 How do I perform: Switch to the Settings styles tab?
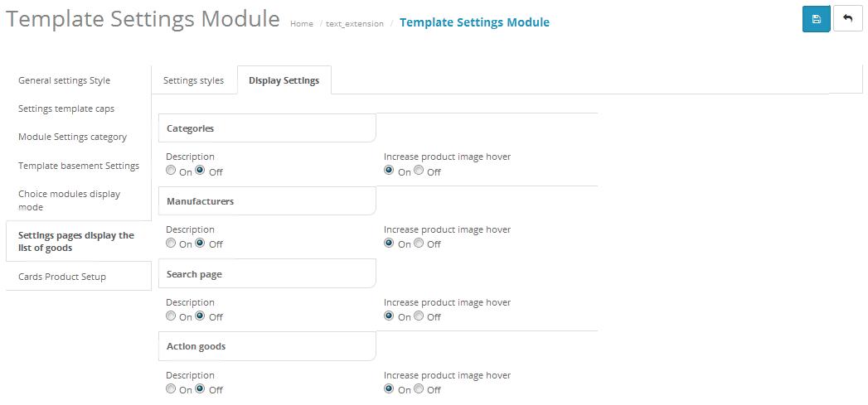(x=193, y=80)
